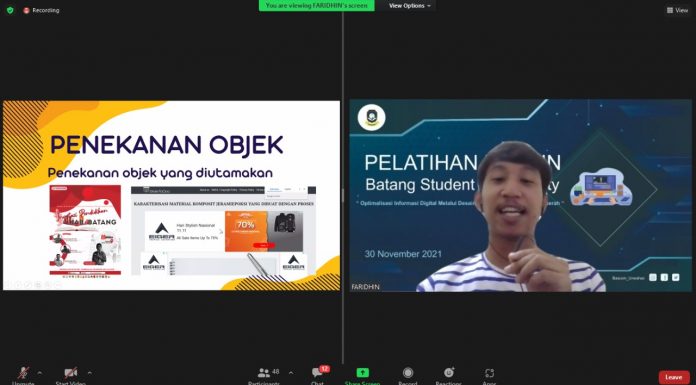Expand the arrow next to Participants
Screen dimensions: 696x385
coord(291,373)
